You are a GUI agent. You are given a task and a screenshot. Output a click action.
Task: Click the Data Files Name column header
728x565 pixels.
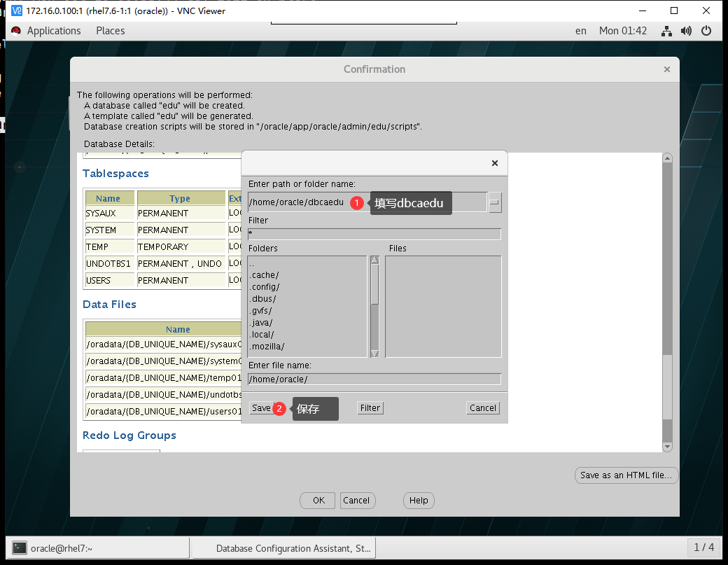tap(164, 328)
